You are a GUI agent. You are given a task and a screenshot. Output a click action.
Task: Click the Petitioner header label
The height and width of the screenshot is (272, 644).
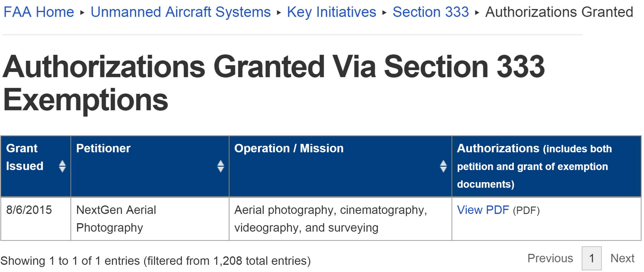coord(103,148)
